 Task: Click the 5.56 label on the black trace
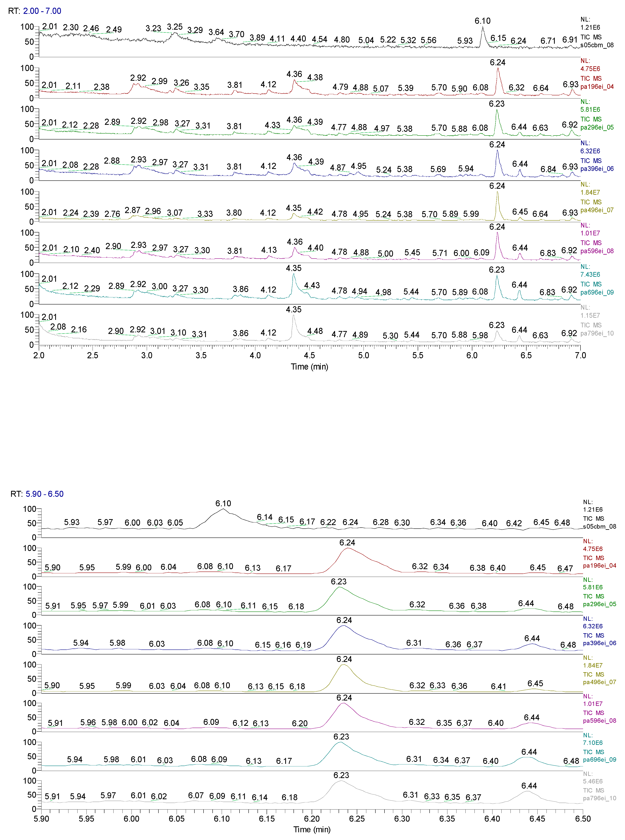429,40
